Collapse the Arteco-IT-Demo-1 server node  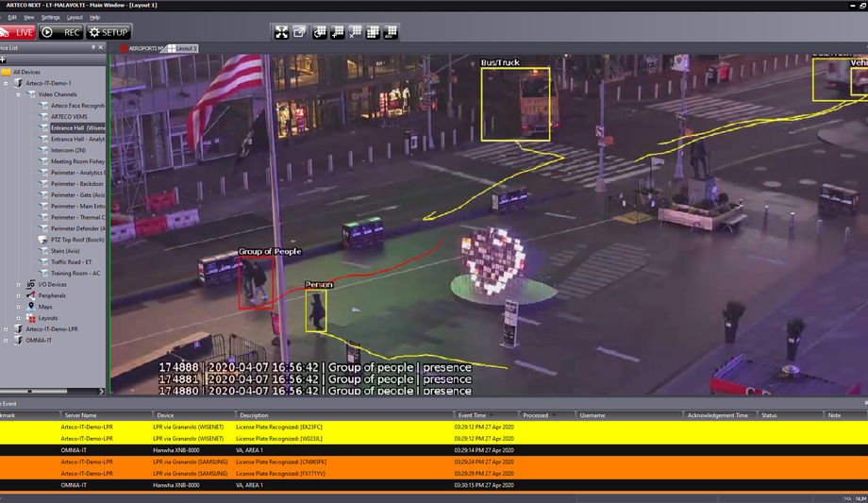[x=6, y=83]
